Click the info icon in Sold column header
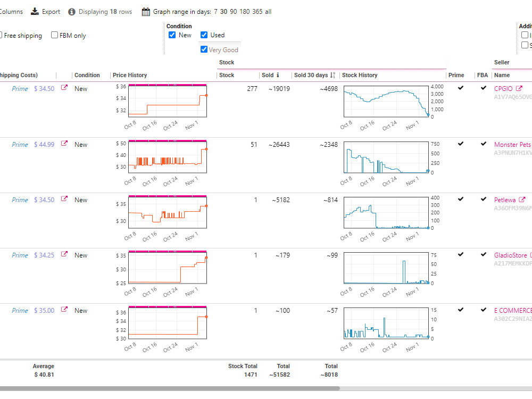This screenshot has width=532, height=399. point(278,75)
